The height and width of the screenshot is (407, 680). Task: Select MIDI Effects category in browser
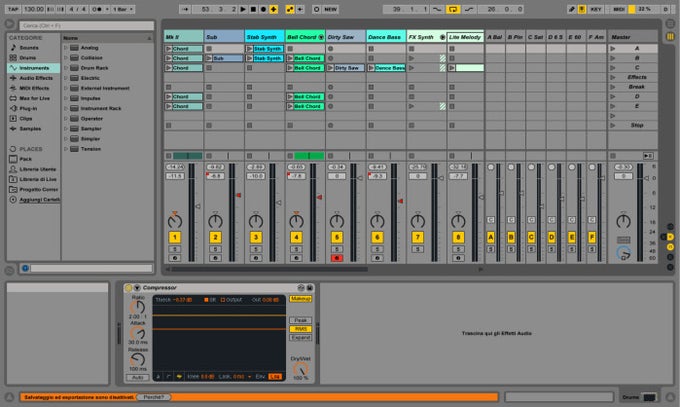click(34, 88)
